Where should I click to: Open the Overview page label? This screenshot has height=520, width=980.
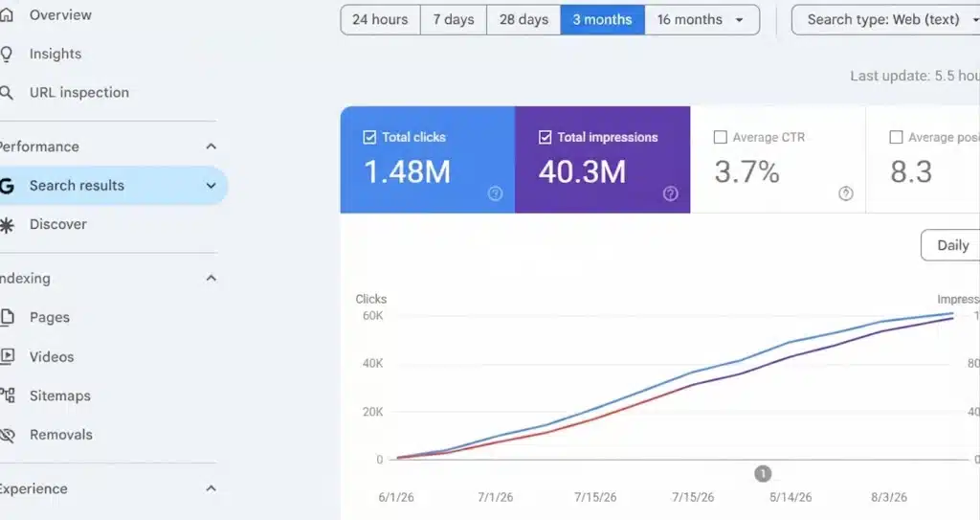click(x=60, y=15)
